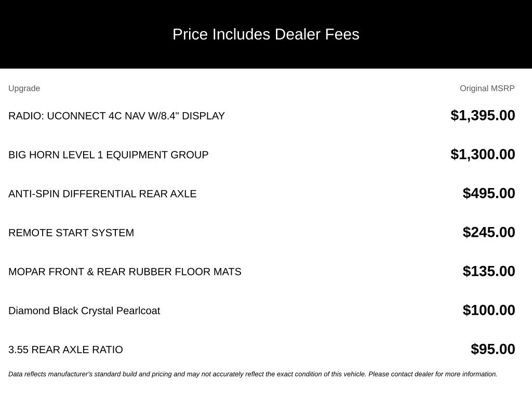The width and height of the screenshot is (532, 399).
Task: Click the $1,300.00 price value
Action: tap(483, 154)
